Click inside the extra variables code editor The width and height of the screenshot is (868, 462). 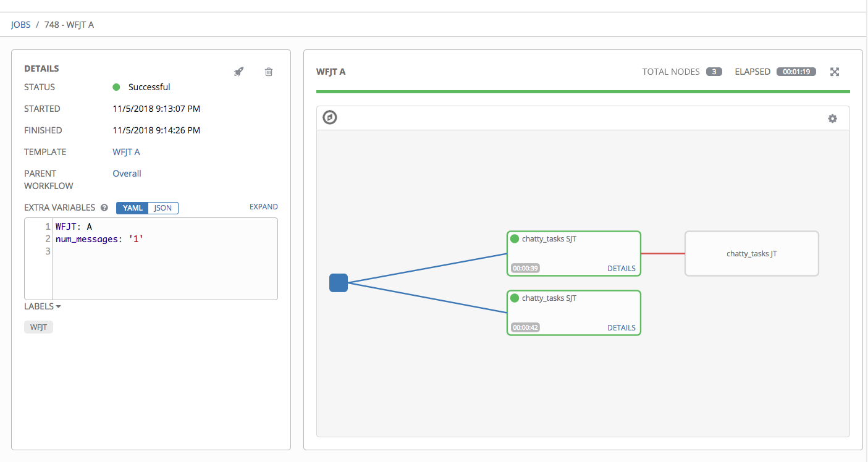(x=151, y=259)
